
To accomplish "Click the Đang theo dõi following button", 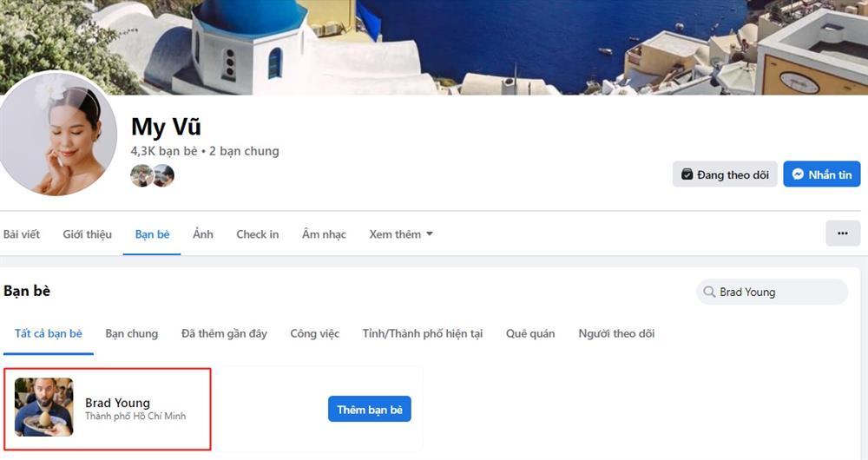I will 725,174.
